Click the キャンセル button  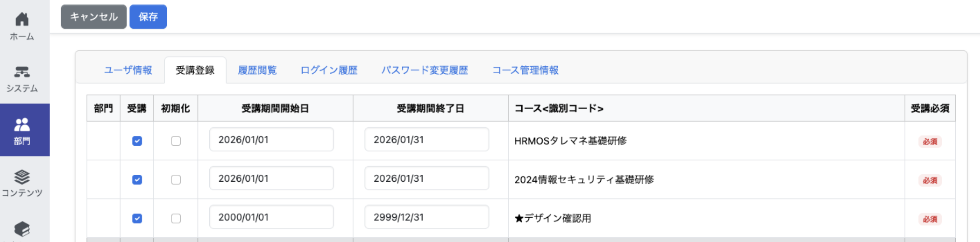(94, 17)
